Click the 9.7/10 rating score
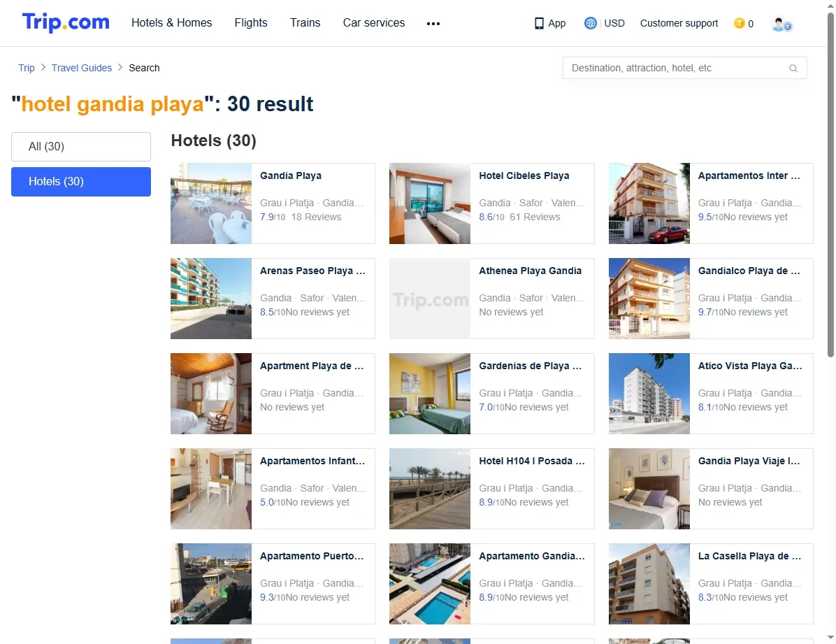836x644 pixels. [711, 312]
